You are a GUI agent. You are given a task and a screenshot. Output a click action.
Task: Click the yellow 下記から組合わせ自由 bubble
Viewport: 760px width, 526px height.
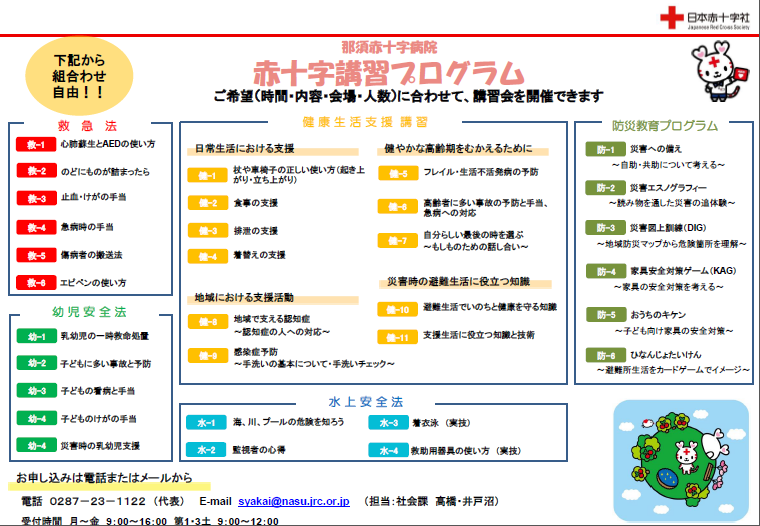79,76
